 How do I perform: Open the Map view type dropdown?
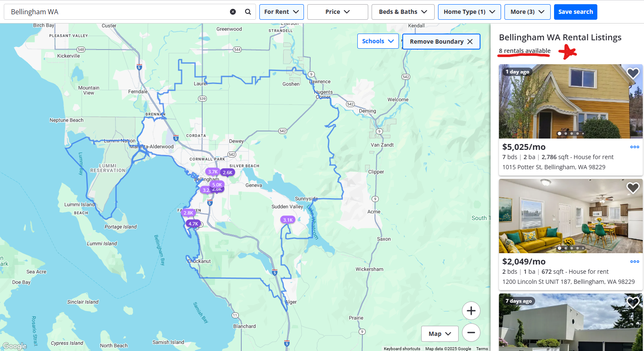[440, 334]
